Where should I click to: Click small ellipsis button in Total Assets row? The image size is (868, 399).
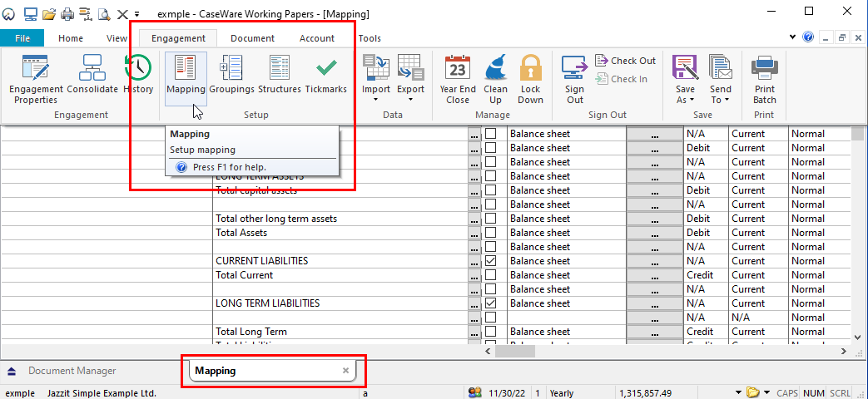pyautogui.click(x=474, y=233)
